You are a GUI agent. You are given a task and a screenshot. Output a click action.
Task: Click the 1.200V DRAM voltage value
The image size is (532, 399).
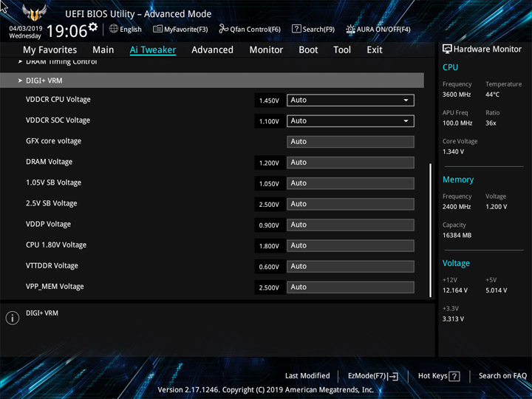[x=269, y=163]
